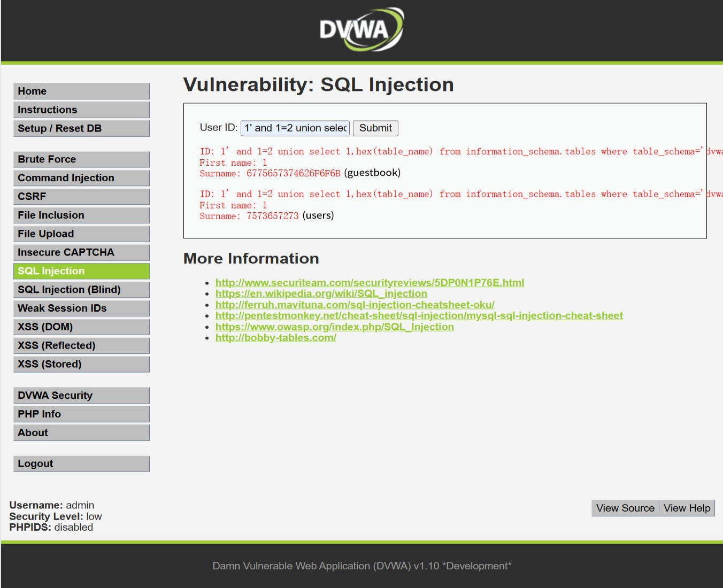This screenshot has width=723, height=588.
Task: Open Insecure CAPTCHA module
Action: click(x=81, y=252)
